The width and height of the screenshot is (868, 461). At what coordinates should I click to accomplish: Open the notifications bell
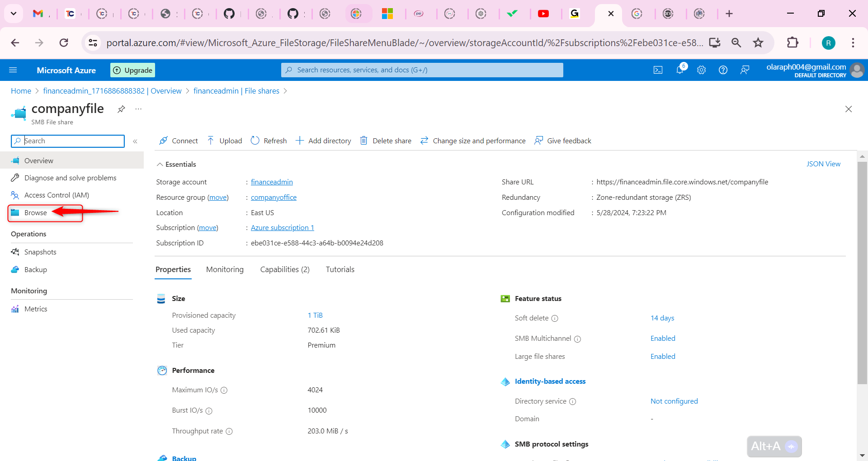click(679, 70)
